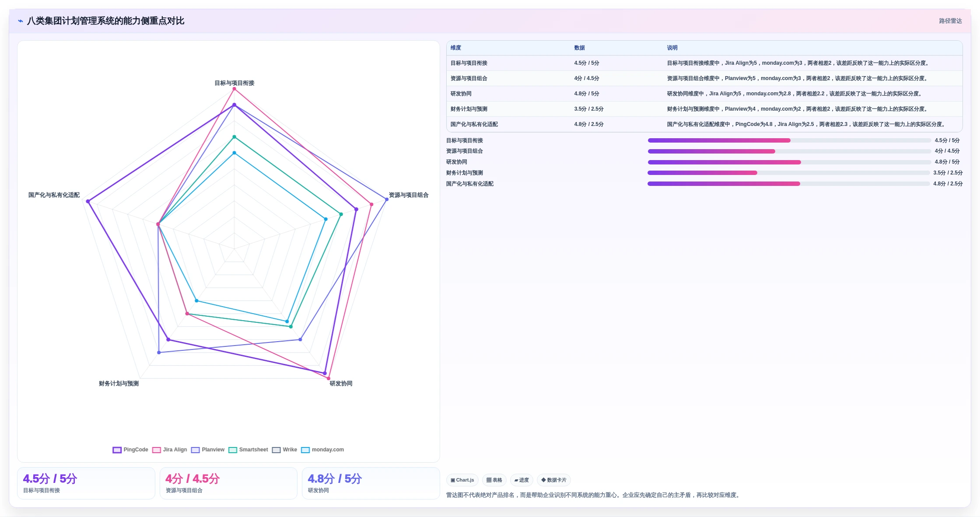Screen dimensions: 980x517
Task: Click the 3.5分 / 2.5分 table value
Action: pos(589,109)
